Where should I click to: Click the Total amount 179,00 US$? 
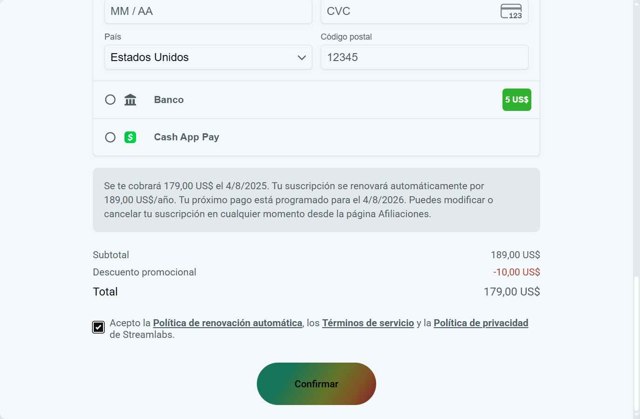tap(511, 292)
